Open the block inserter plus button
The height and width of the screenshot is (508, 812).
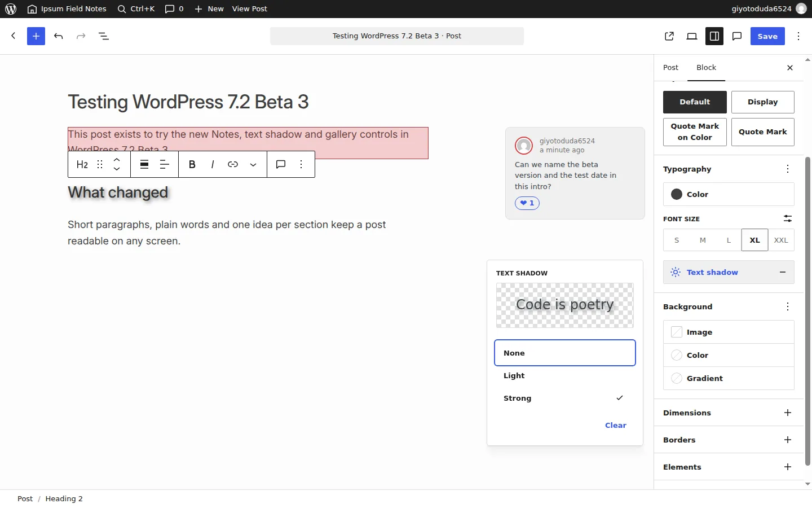[36, 36]
